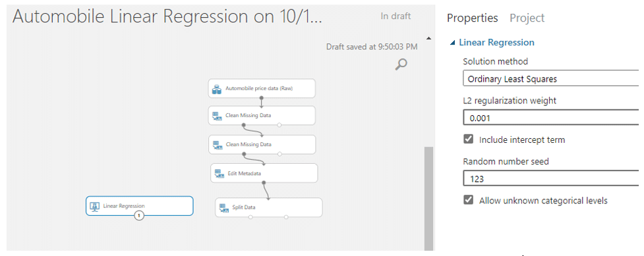Click the Split Data module icon
Image resolution: width=644 pixels, height=256 pixels.
tap(223, 207)
